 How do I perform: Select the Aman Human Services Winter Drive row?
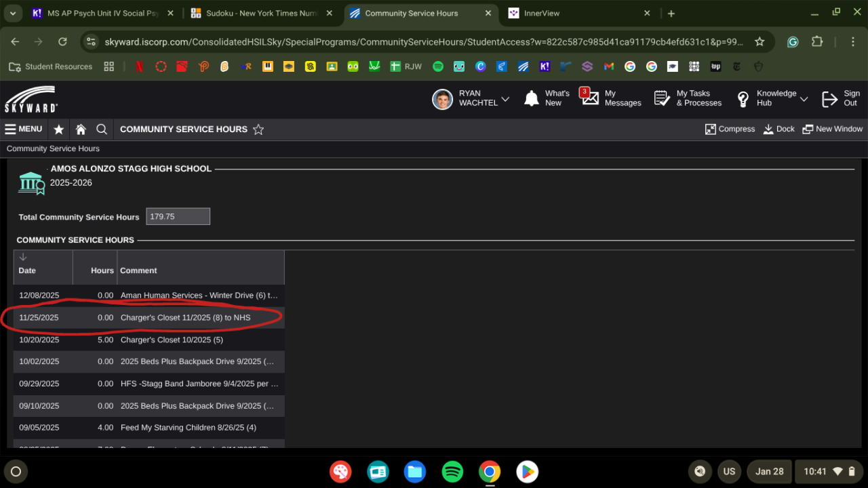point(149,296)
